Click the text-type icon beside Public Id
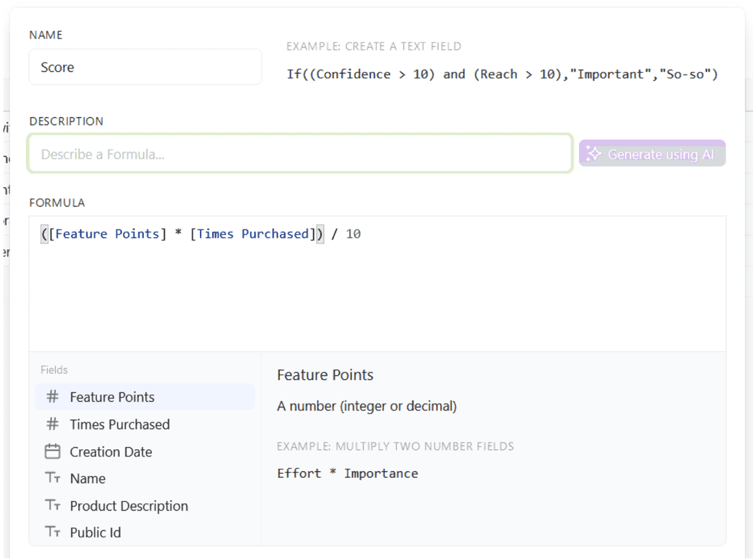Viewport: 753px width, 560px height. (53, 532)
